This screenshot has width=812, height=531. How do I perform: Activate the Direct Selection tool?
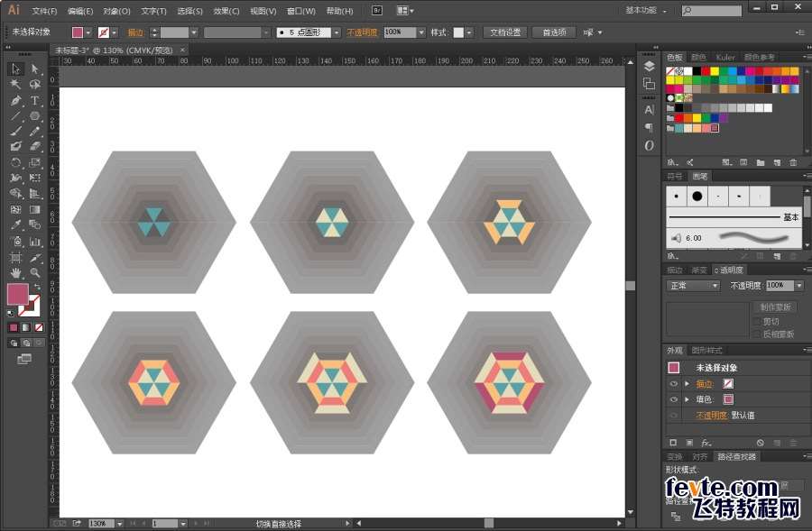(x=34, y=69)
